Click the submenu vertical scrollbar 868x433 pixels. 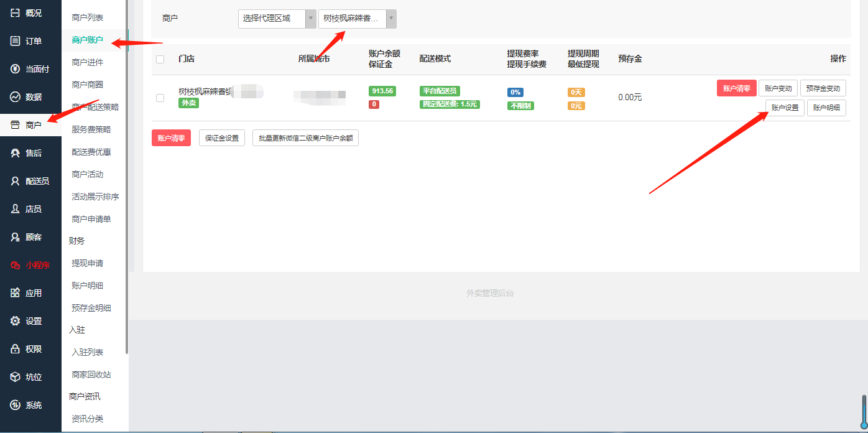pos(127,177)
